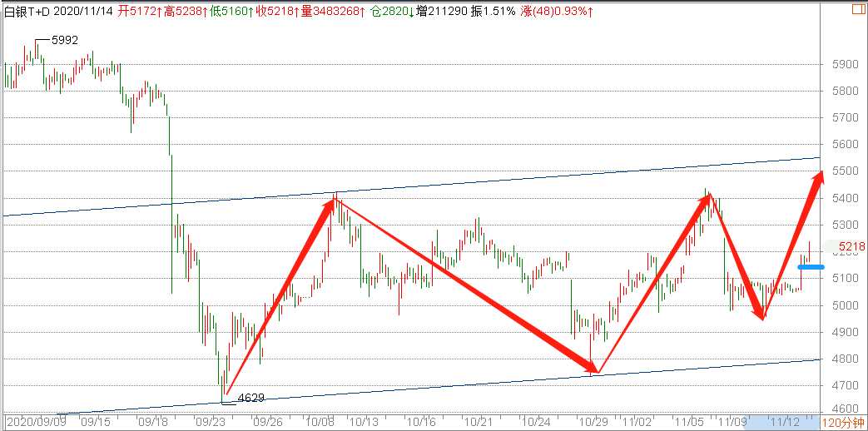Click the 09/26 date axis label
This screenshot has width=868, height=431.
click(268, 423)
